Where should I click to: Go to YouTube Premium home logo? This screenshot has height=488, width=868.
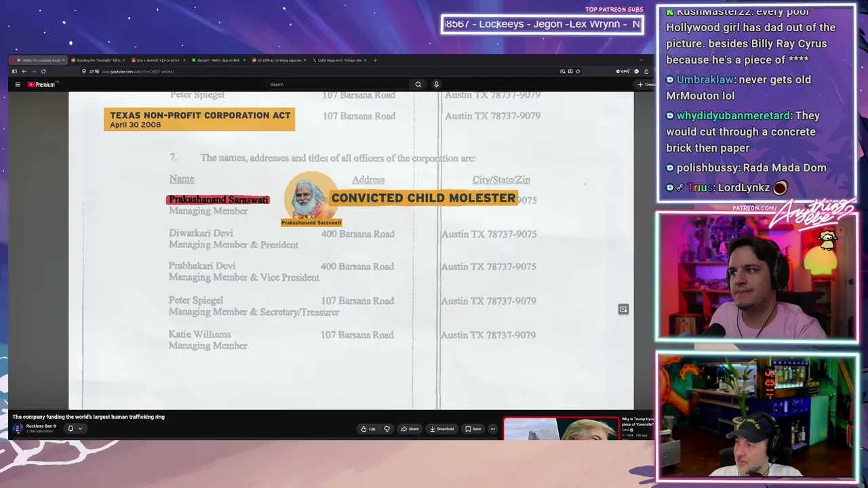(42, 85)
